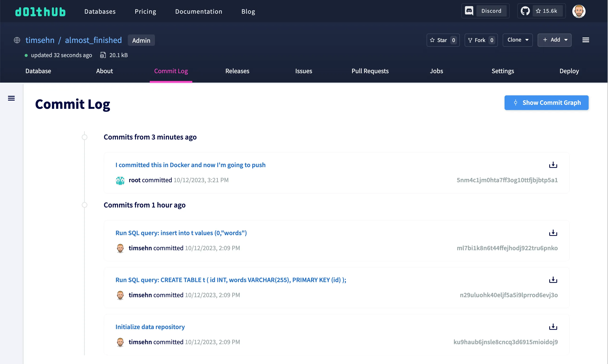Open the Docker commit message link
Screen dimensions: 608x364
click(190, 165)
